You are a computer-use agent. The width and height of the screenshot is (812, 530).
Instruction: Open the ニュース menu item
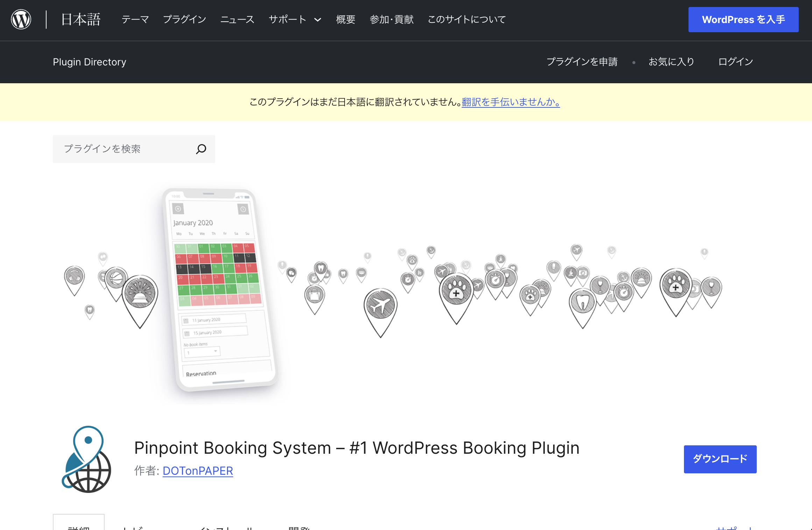point(237,20)
